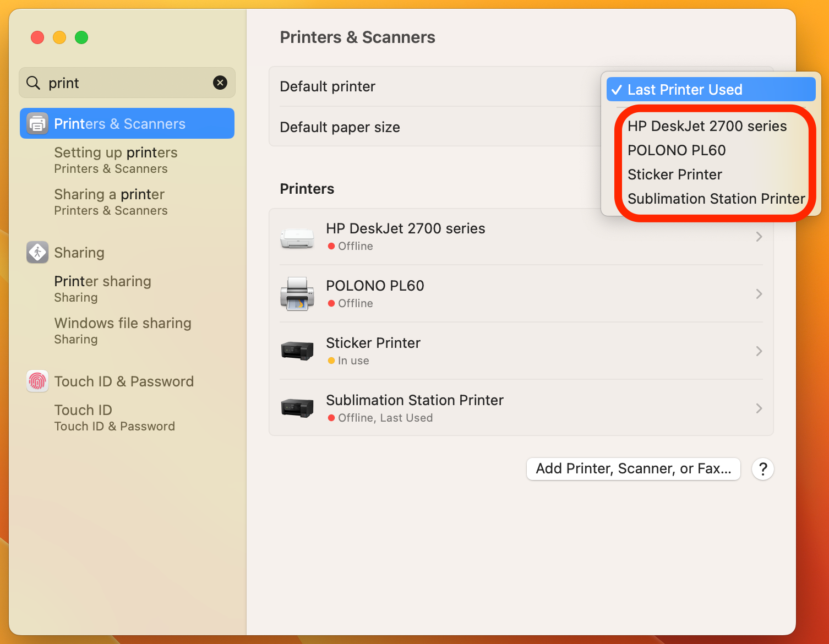Click the POLONO PL60 printer icon
This screenshot has width=829, height=644.
pos(297,294)
